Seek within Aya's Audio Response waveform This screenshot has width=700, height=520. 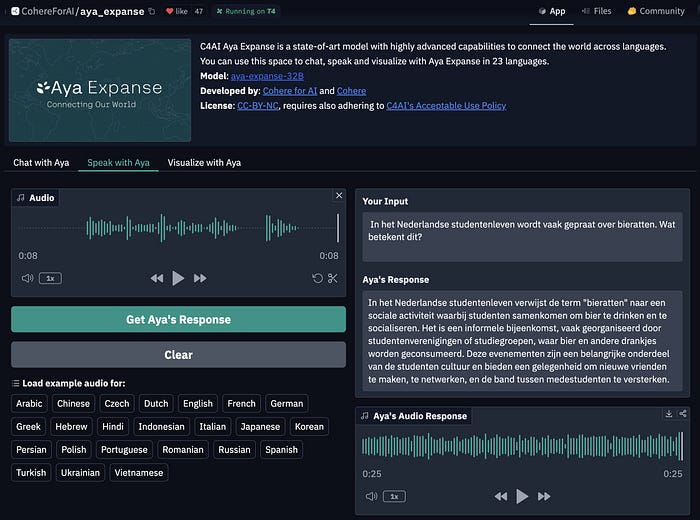pos(522,446)
